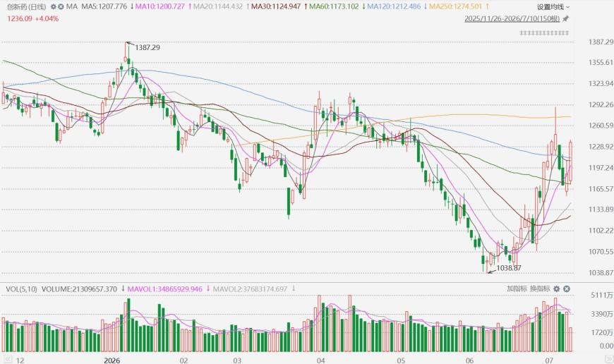Open the 2025/11/26-2026/7/10 date range link
Viewport: 614px width, 364px height.
(x=512, y=19)
